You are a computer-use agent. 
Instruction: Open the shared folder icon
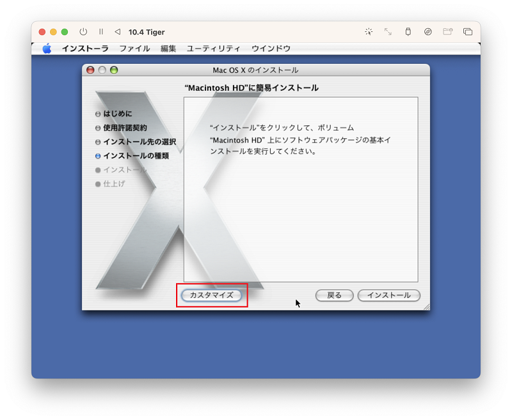(447, 31)
